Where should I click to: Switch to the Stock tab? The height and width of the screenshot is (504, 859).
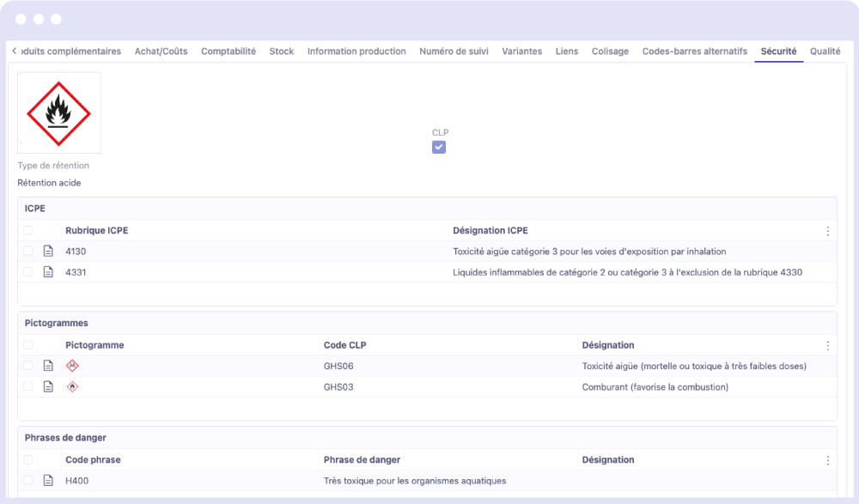click(281, 52)
